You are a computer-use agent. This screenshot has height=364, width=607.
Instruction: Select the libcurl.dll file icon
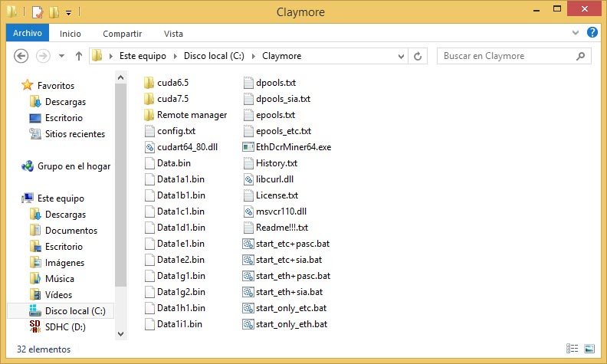248,179
